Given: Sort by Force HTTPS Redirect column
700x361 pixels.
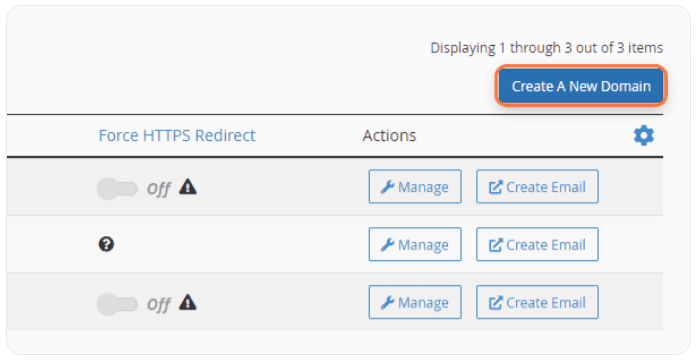Looking at the screenshot, I should (x=177, y=135).
